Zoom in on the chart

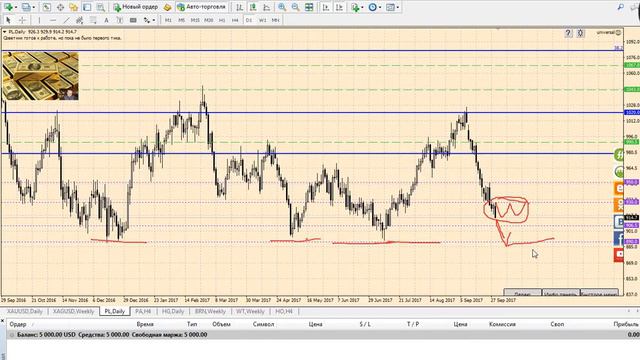pyautogui.click(x=282, y=7)
